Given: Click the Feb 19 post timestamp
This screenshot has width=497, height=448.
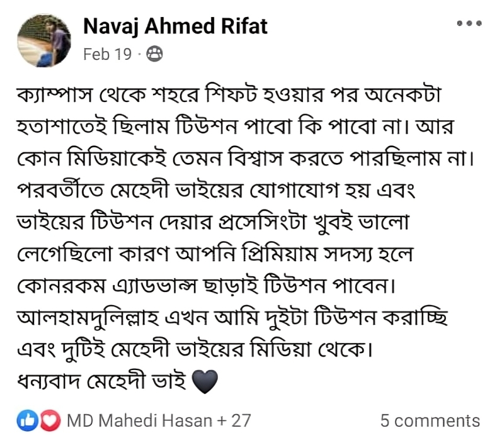Looking at the screenshot, I should (x=107, y=54).
